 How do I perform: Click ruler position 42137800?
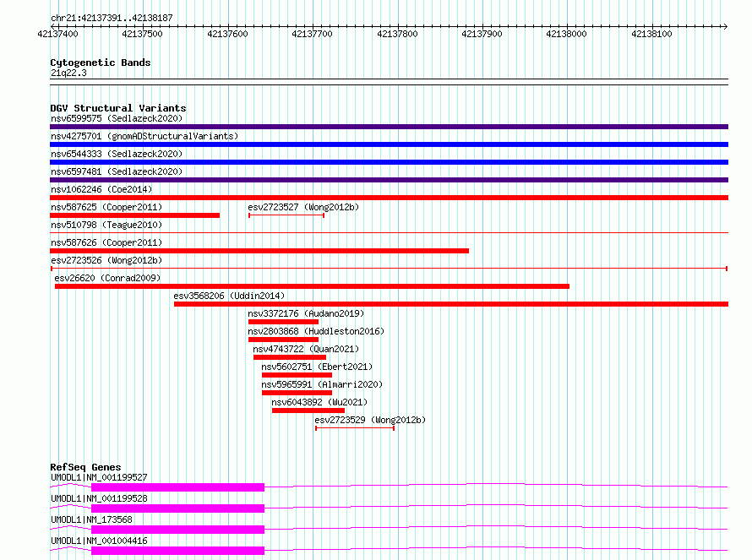click(397, 34)
